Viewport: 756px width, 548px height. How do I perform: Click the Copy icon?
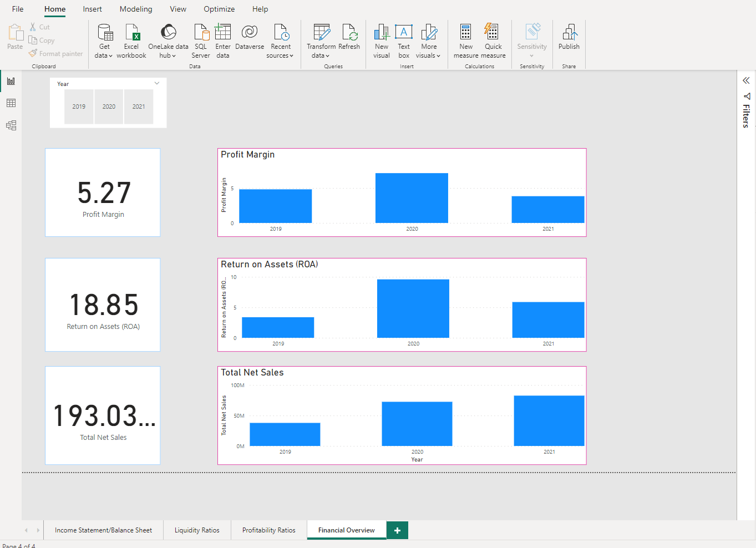(33, 40)
